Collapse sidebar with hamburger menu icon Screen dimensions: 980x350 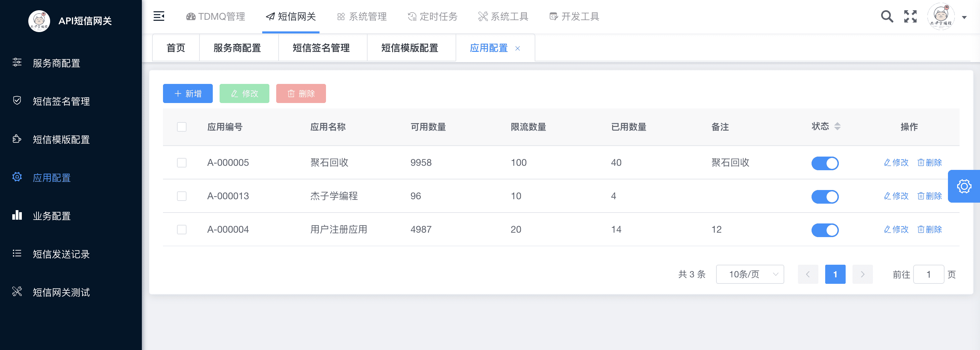pyautogui.click(x=159, y=16)
